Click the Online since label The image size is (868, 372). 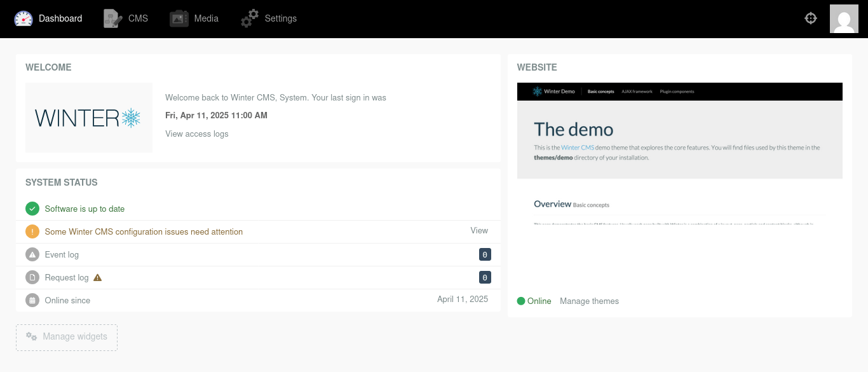pos(67,300)
